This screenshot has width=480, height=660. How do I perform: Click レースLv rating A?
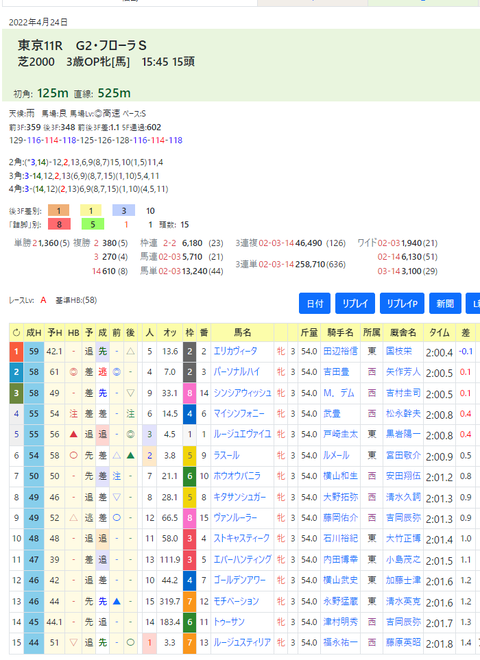[43, 300]
